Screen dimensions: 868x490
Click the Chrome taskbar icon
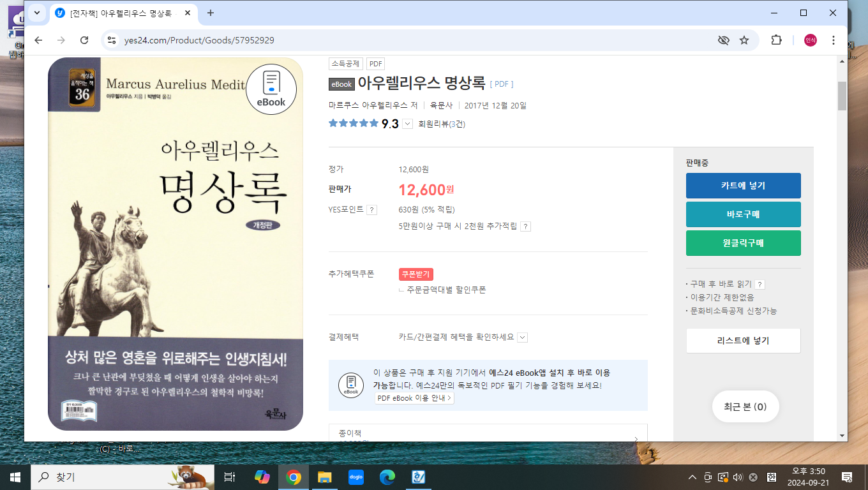point(294,477)
